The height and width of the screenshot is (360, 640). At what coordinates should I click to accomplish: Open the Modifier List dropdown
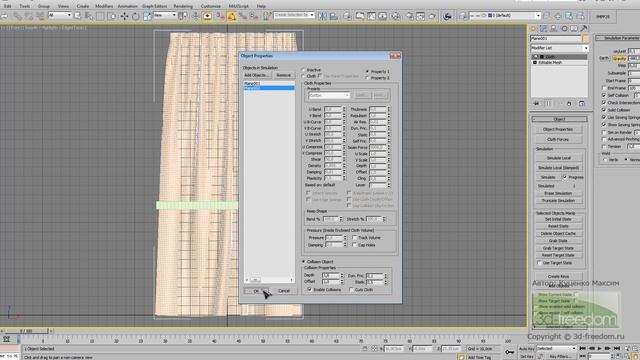[x=560, y=48]
